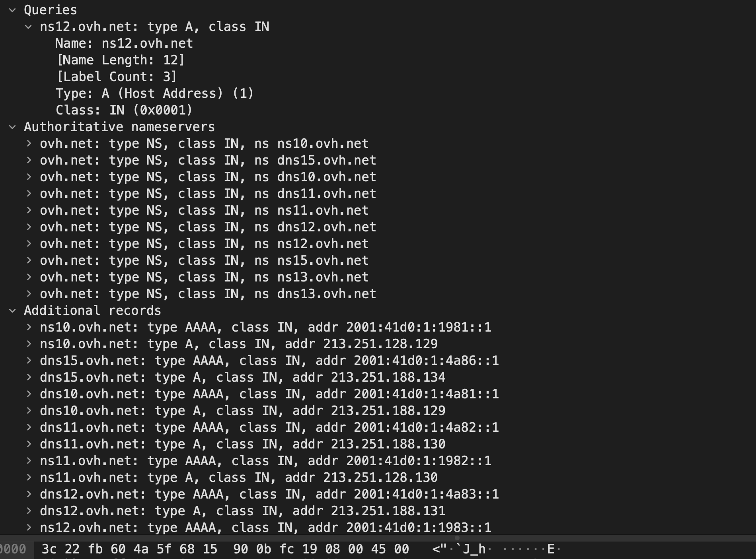Collapse the ns12.ovh.net type A query
756x559 pixels.
pos(28,27)
